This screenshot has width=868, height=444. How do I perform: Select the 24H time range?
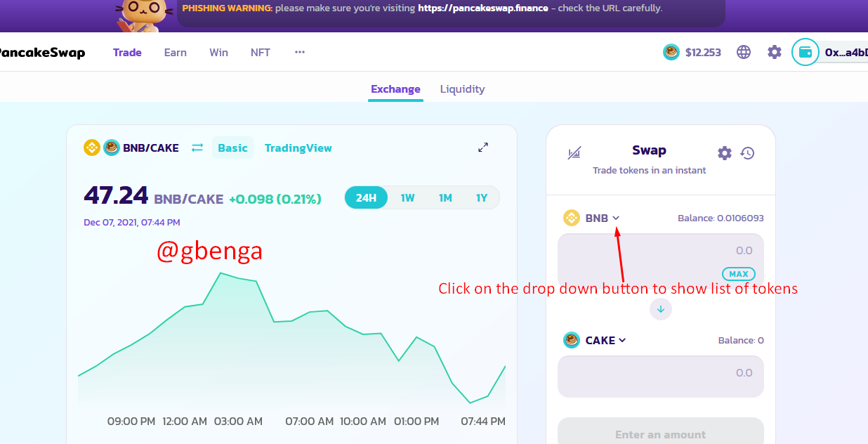click(366, 198)
